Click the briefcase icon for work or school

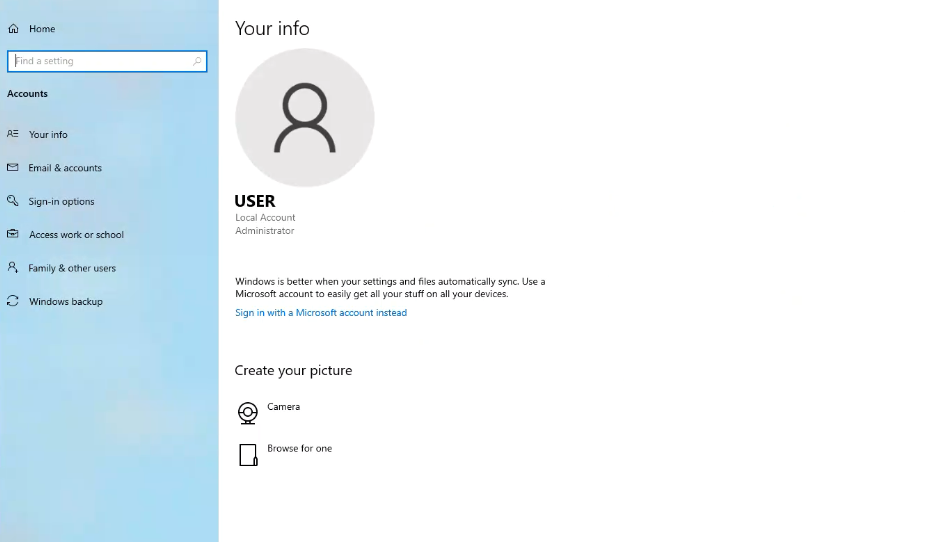[x=13, y=235]
